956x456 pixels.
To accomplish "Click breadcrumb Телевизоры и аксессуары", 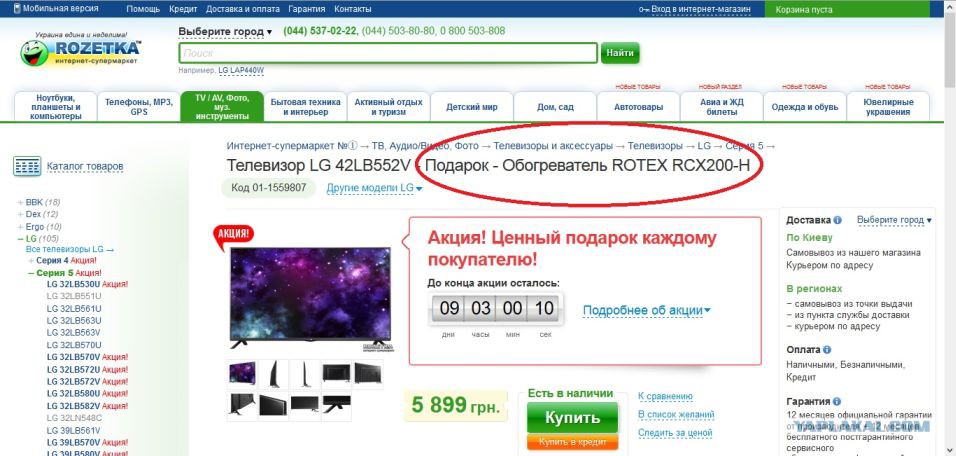I will [x=553, y=146].
